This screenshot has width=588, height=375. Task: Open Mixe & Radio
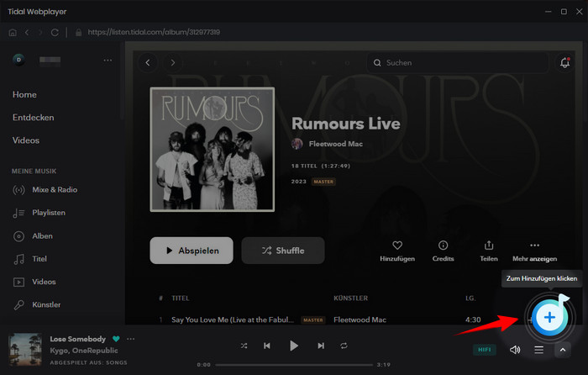(x=45, y=190)
